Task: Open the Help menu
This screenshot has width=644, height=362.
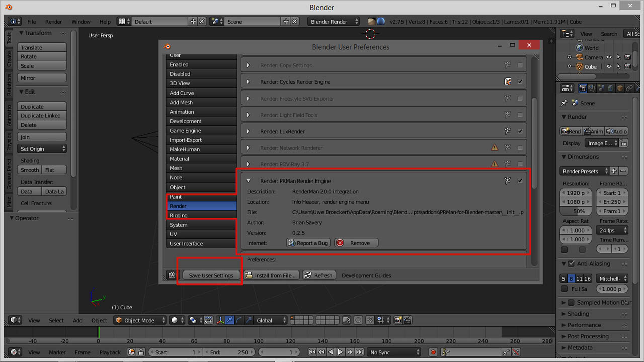Action: pos(105,22)
